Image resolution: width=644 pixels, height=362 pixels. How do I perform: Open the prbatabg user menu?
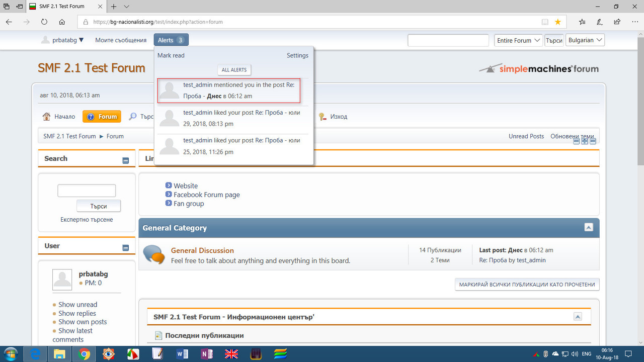pyautogui.click(x=62, y=40)
